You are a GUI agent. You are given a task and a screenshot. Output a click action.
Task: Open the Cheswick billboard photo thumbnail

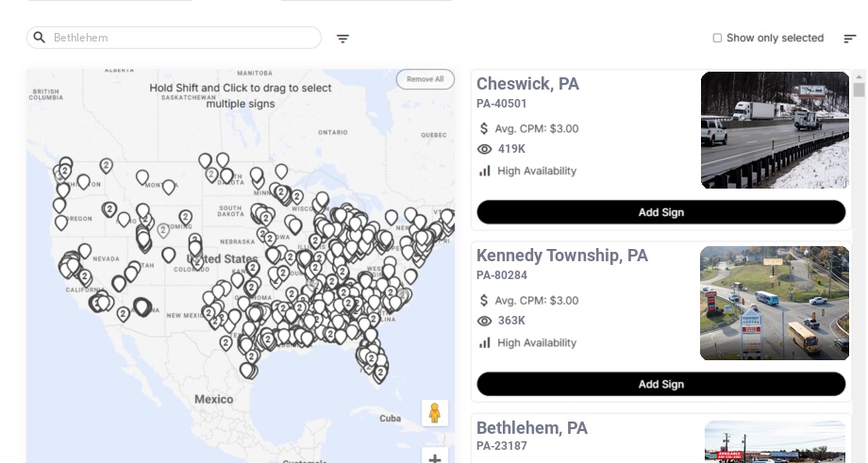tap(775, 130)
